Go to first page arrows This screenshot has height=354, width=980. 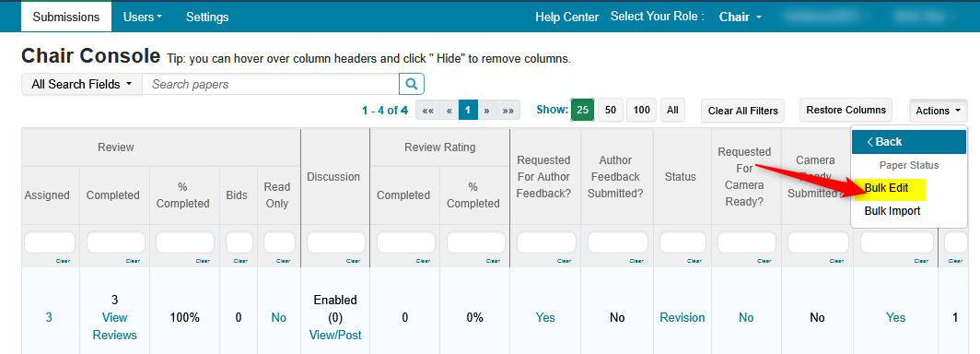click(427, 111)
